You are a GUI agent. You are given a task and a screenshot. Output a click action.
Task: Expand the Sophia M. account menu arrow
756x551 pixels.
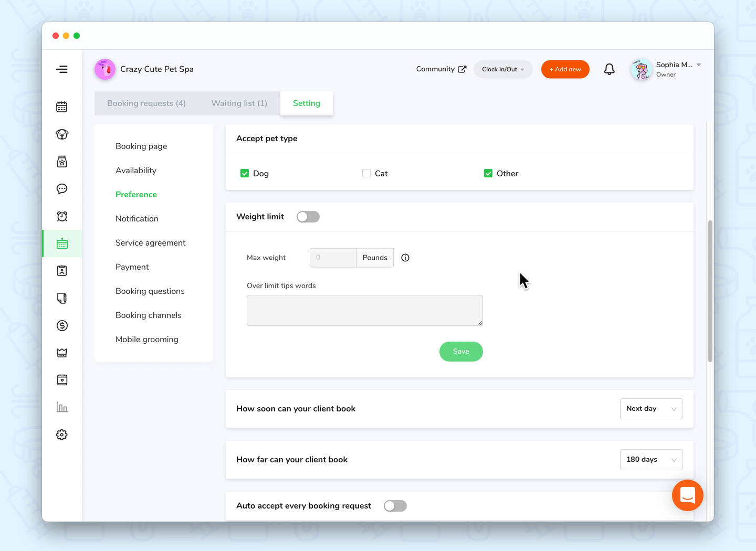tap(699, 65)
